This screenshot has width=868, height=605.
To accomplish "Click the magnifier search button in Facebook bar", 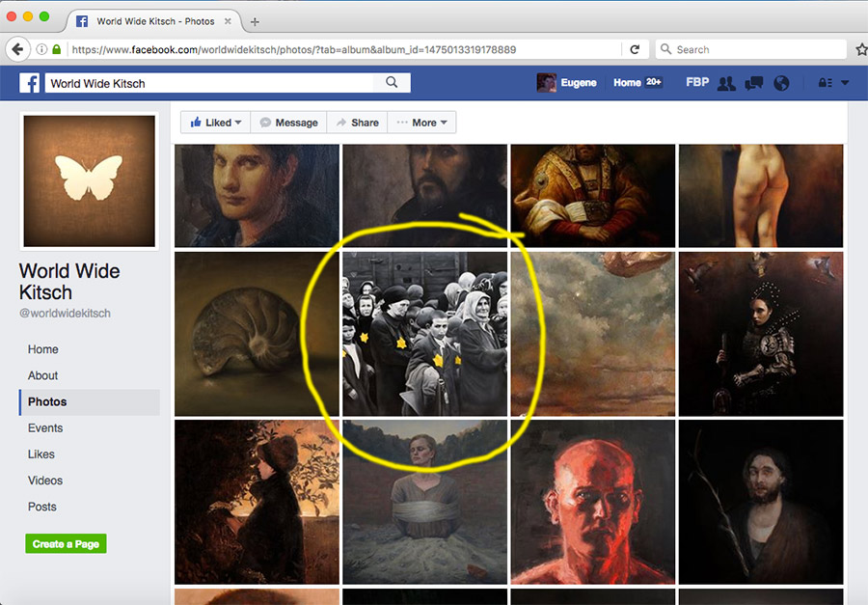I will coord(392,83).
